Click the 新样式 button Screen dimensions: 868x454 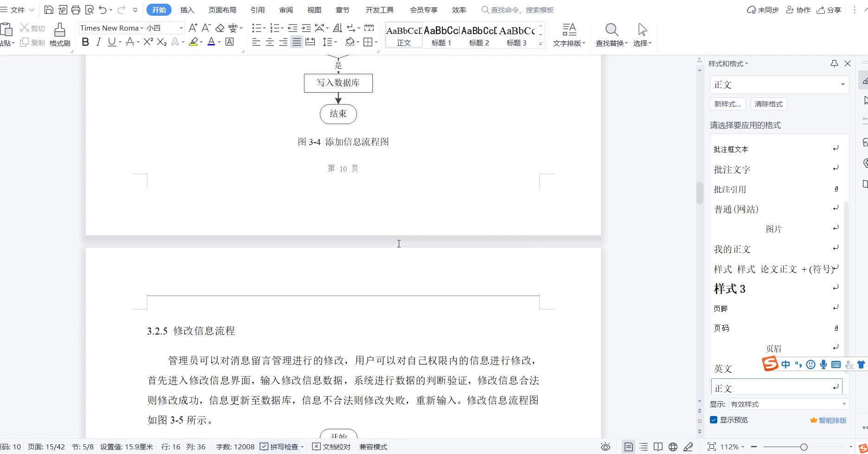728,104
